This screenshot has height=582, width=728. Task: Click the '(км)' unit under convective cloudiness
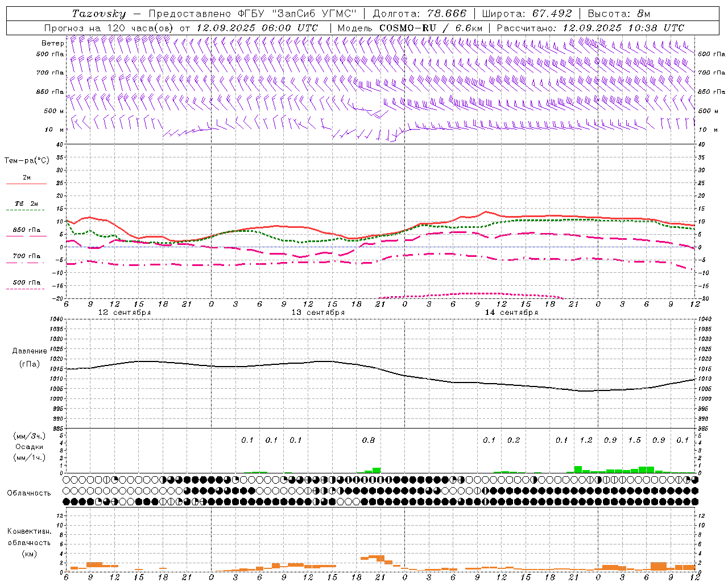(30, 554)
